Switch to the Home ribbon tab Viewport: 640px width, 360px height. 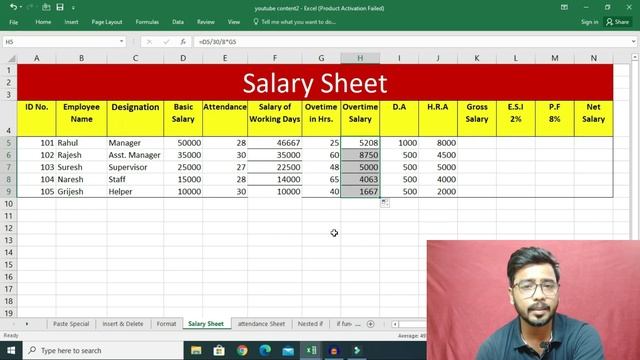43,22
